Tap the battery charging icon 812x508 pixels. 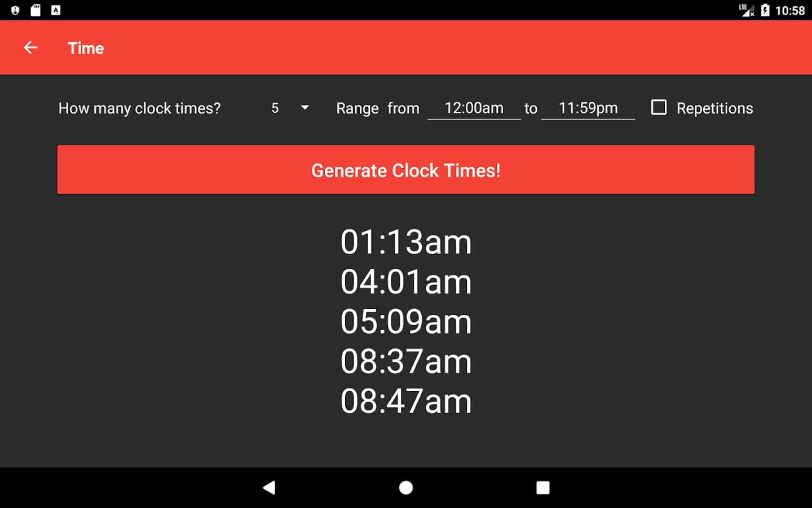pos(765,10)
